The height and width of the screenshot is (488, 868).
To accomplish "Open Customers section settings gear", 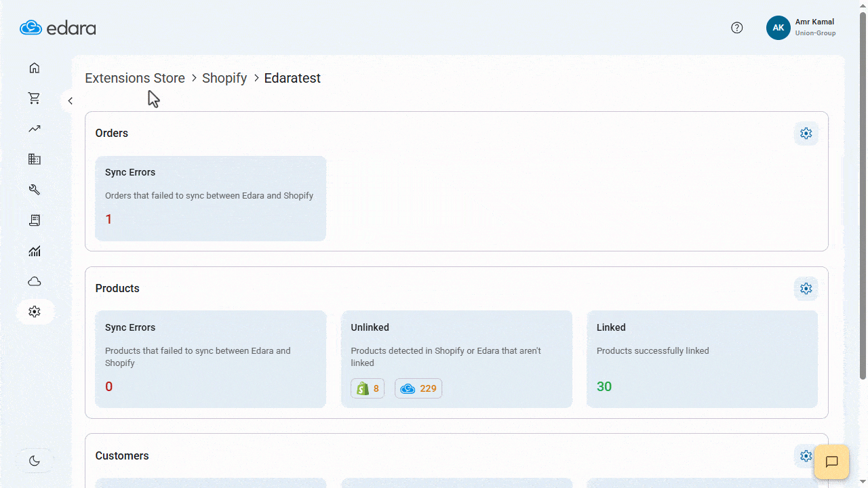I will pyautogui.click(x=805, y=455).
